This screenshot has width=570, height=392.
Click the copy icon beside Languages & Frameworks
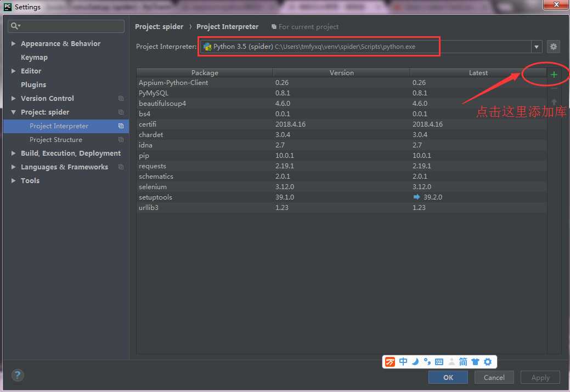[x=121, y=167]
